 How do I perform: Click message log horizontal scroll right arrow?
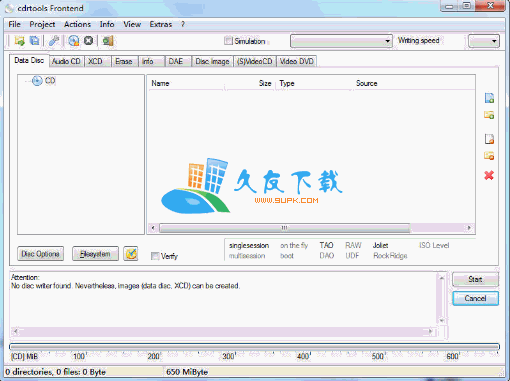(x=431, y=331)
